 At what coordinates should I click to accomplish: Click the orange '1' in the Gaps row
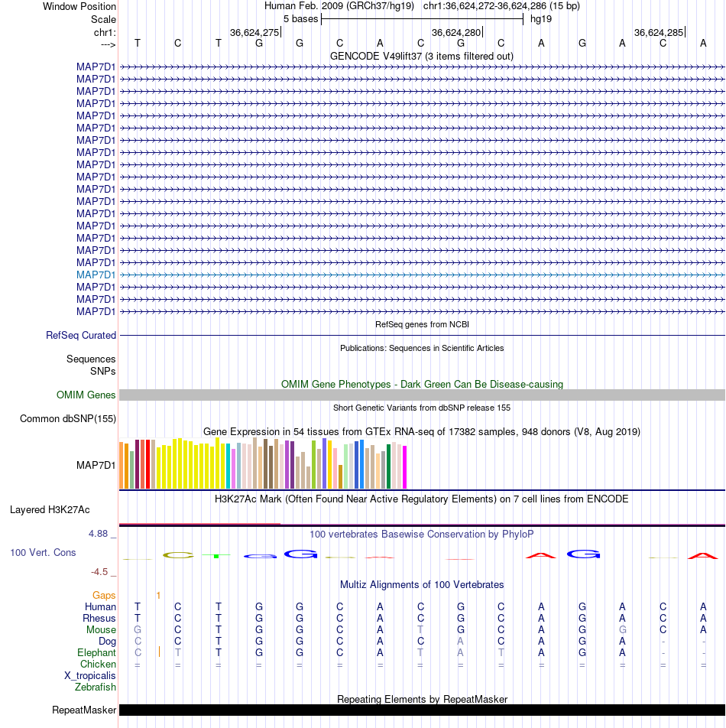pyautogui.click(x=159, y=595)
